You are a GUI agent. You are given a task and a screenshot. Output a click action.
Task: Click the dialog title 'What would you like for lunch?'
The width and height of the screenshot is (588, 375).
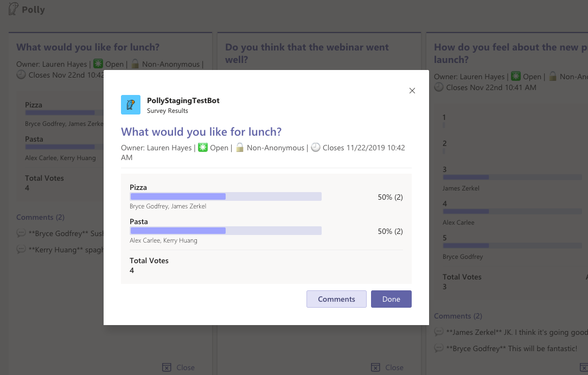(201, 132)
